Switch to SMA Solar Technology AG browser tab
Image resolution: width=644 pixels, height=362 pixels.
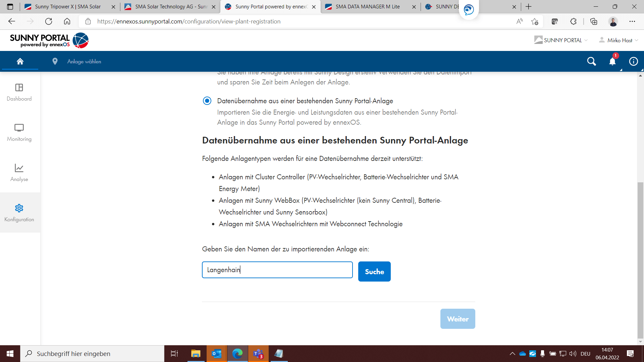coord(170,7)
